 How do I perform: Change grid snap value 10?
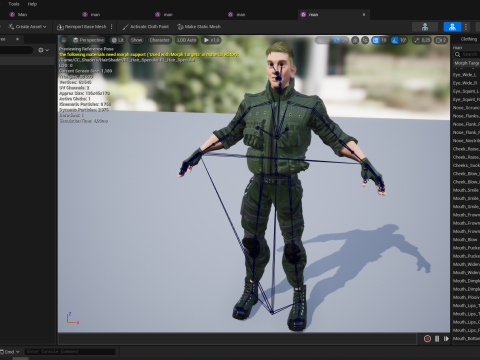click(384, 40)
